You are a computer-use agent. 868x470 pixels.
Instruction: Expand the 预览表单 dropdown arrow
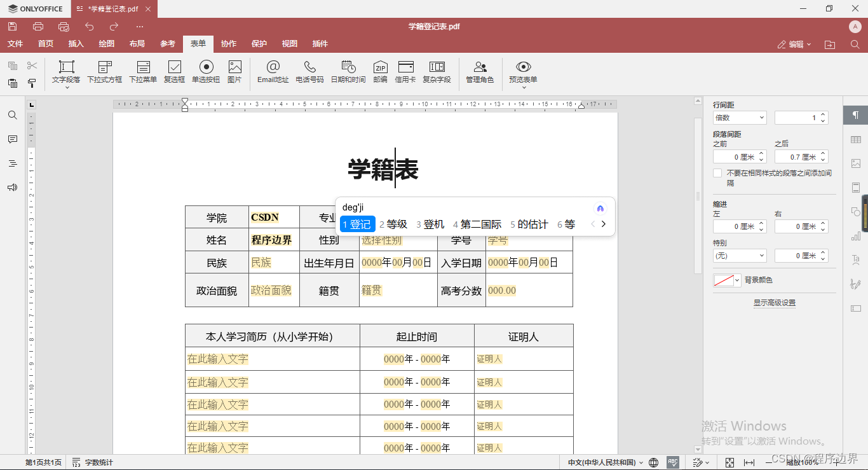524,88
